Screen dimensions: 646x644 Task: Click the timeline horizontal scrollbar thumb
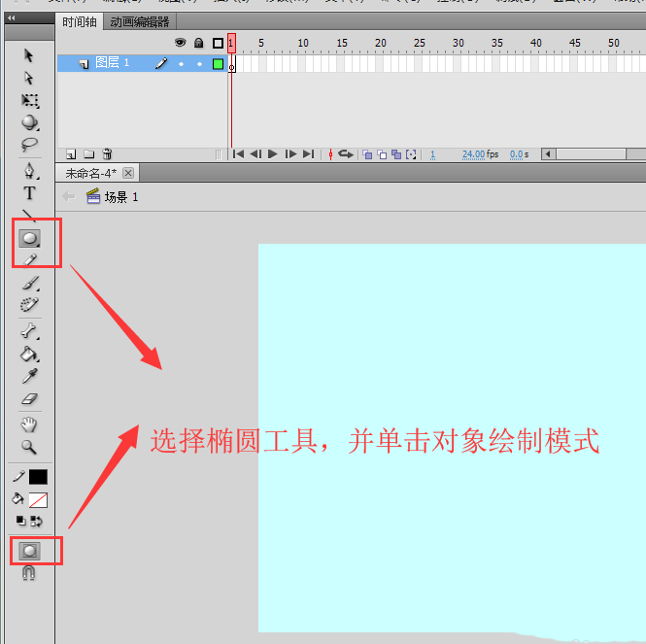point(591,154)
